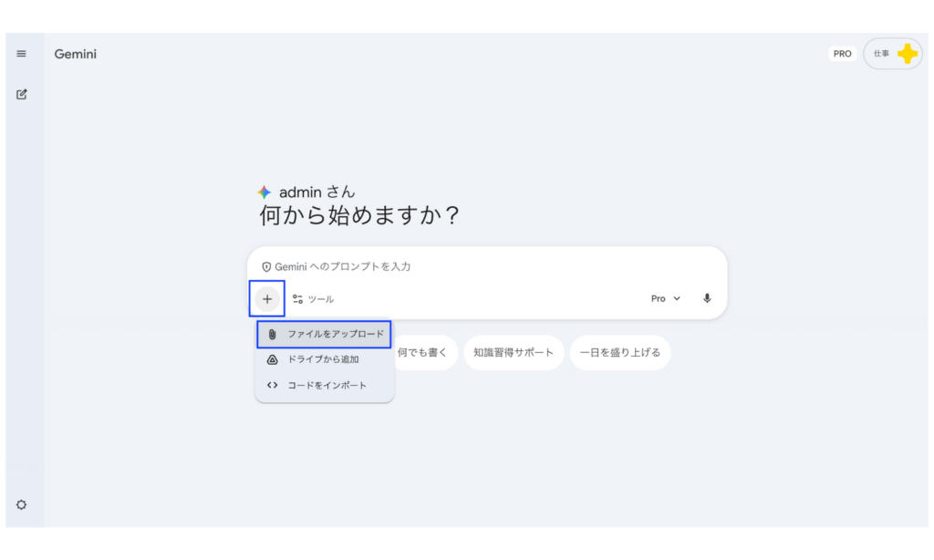Click the paperclip icon next to ファイルをアップロード

pyautogui.click(x=272, y=334)
